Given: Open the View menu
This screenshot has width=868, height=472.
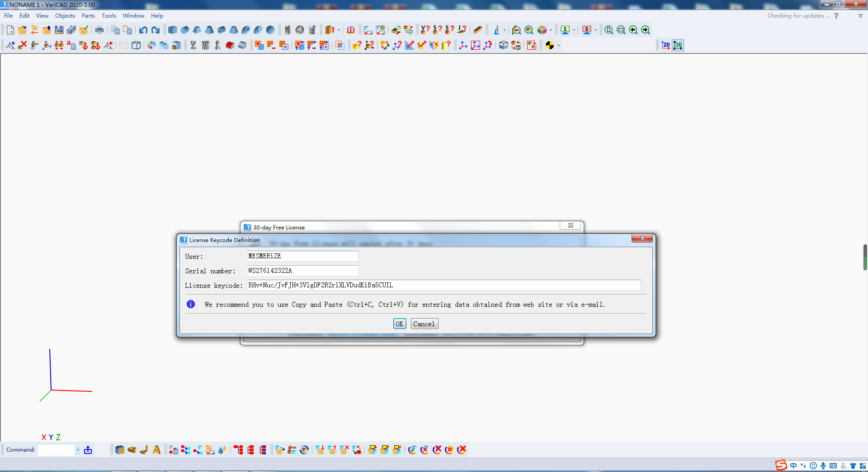Looking at the screenshot, I should click(x=42, y=16).
